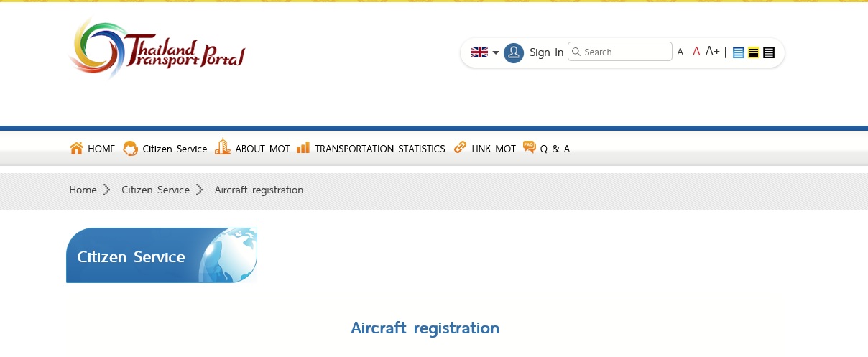Click the user avatar icon
The height and width of the screenshot is (357, 868).
click(x=514, y=52)
